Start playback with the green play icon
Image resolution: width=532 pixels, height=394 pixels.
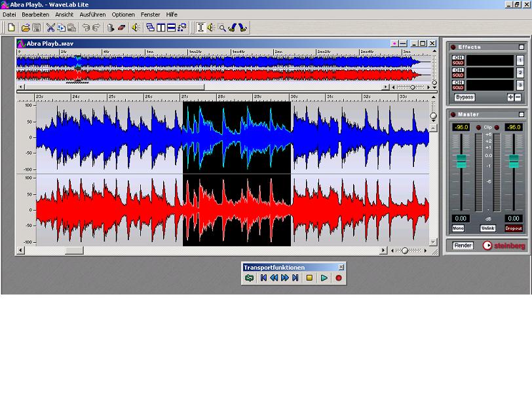(324, 278)
